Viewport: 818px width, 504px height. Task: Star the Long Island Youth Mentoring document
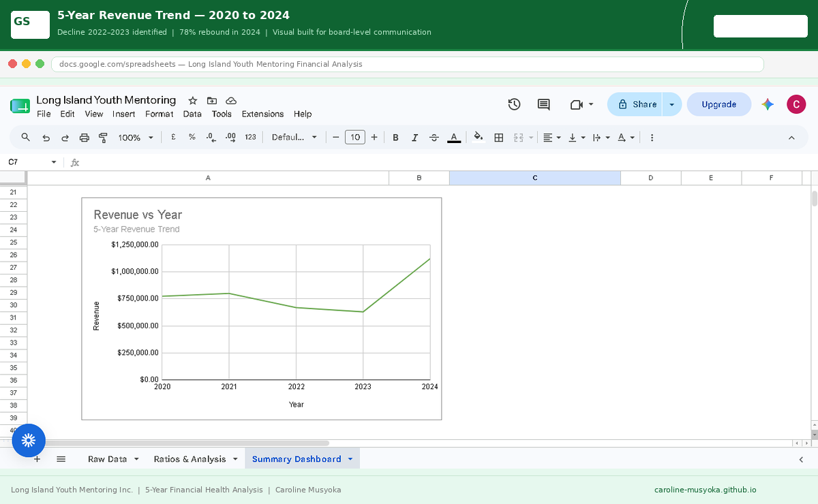click(x=193, y=100)
